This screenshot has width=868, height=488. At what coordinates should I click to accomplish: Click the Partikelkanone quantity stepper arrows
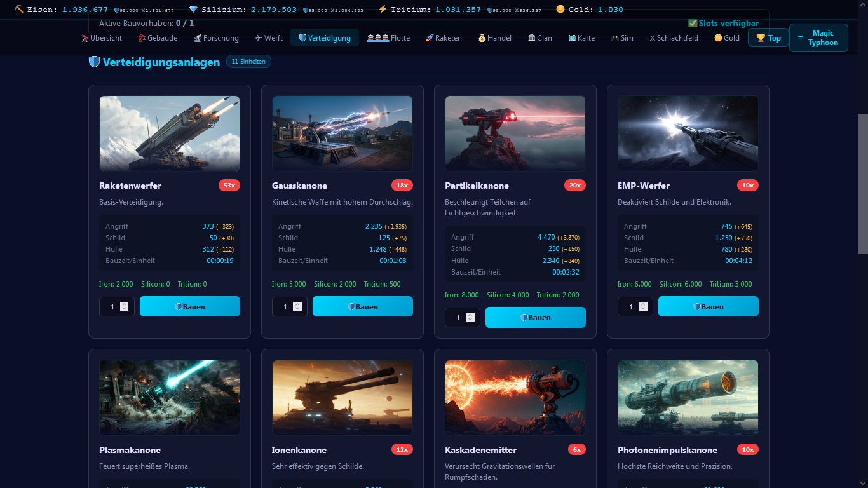point(470,317)
